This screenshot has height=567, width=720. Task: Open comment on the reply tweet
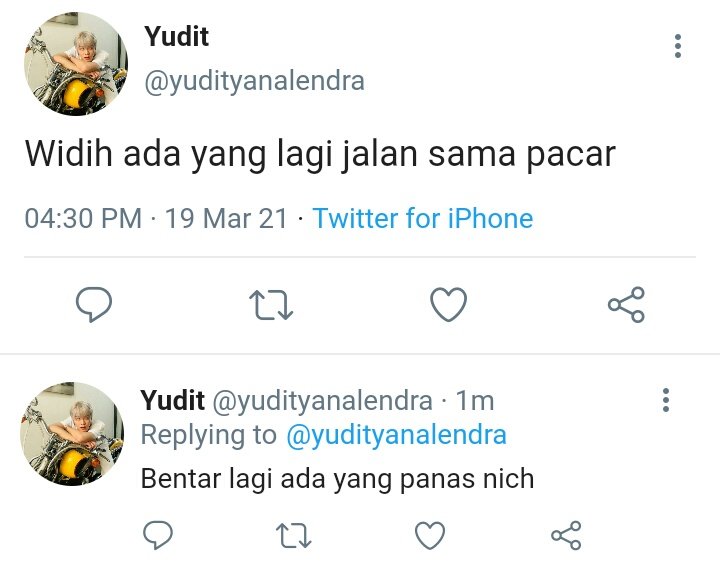click(158, 535)
